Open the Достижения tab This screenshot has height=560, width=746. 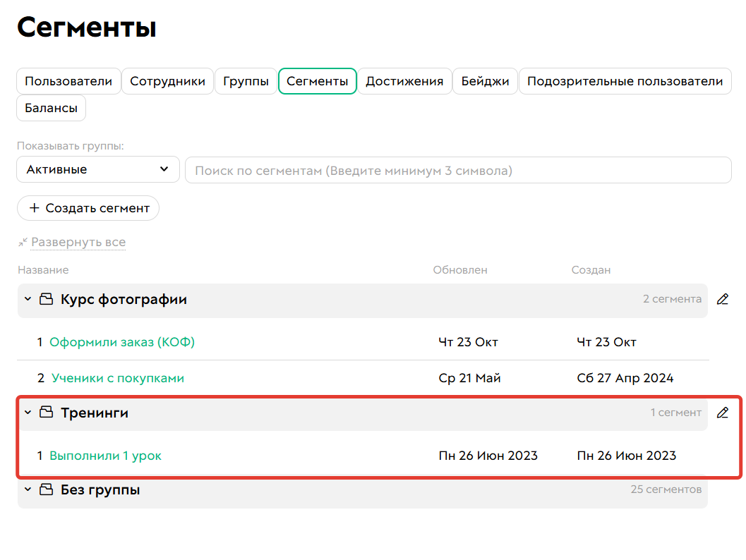(x=404, y=81)
